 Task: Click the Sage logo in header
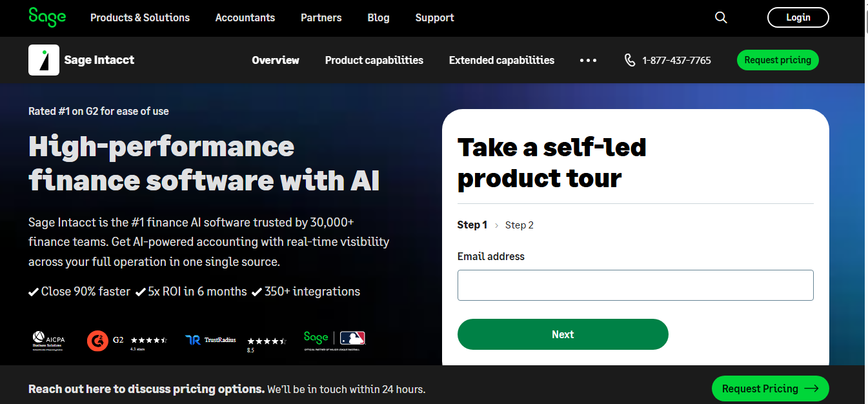tap(47, 17)
